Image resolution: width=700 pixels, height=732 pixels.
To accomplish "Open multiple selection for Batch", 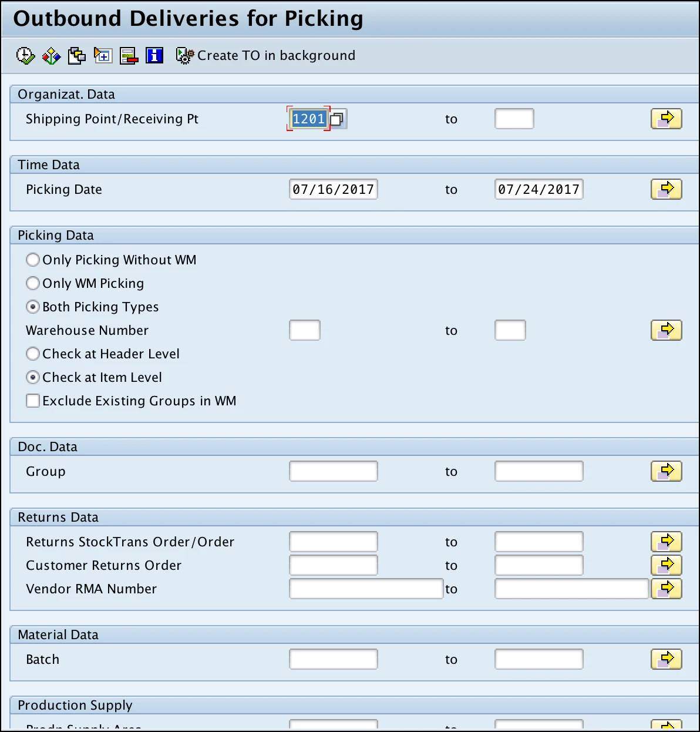I will 667,659.
